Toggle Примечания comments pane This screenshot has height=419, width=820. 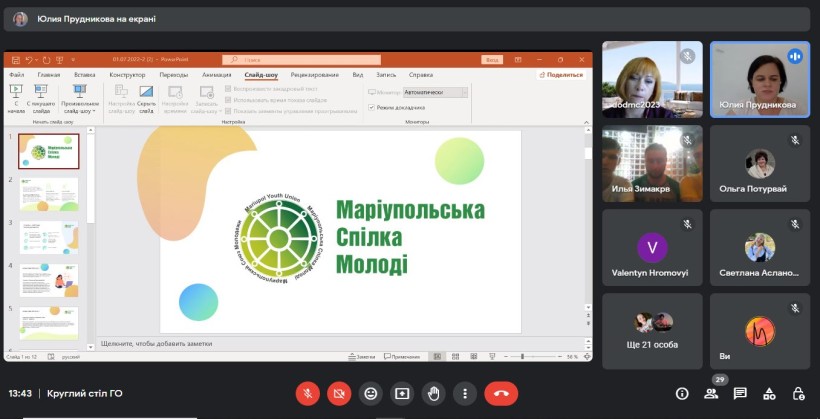click(402, 357)
